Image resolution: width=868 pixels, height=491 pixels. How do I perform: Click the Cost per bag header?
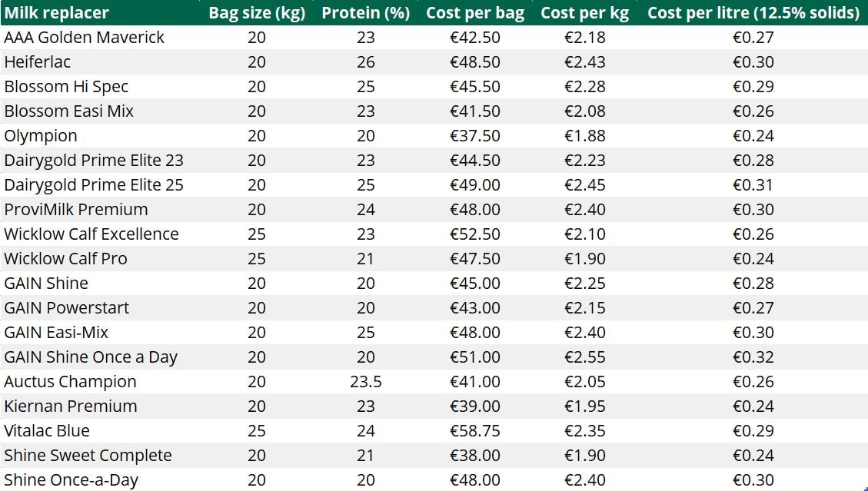coord(475,13)
